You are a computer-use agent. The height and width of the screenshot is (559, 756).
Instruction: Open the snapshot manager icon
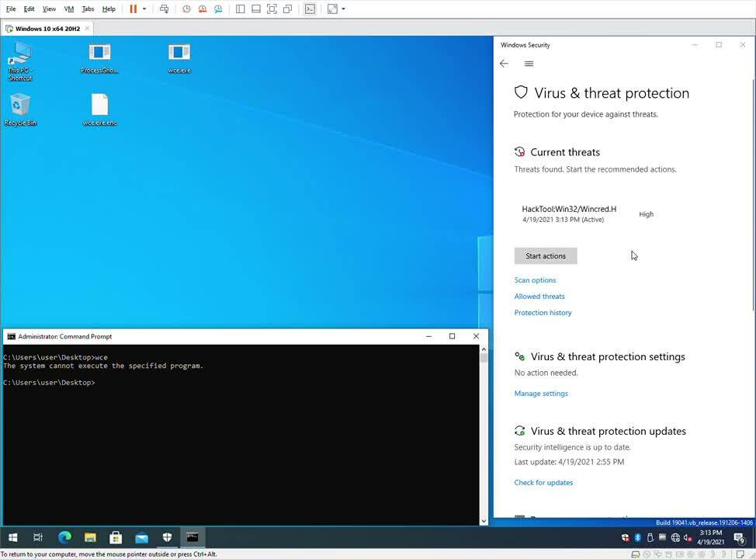tap(218, 9)
